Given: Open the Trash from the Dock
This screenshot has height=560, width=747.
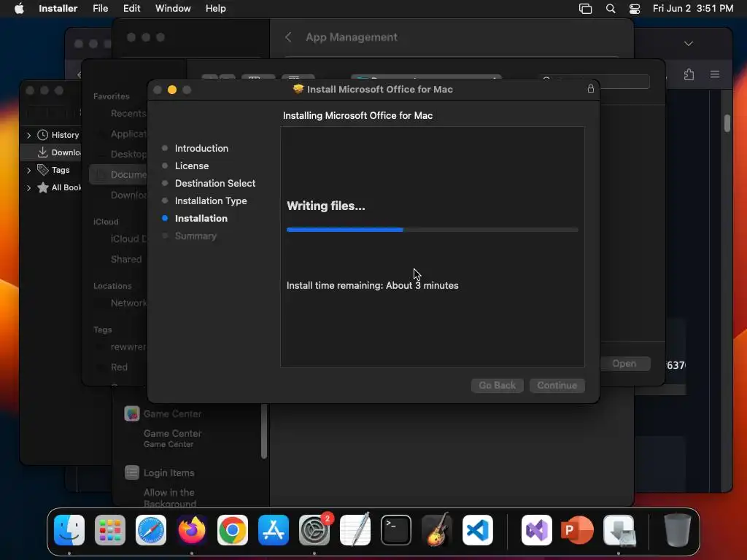Looking at the screenshot, I should pos(677,530).
